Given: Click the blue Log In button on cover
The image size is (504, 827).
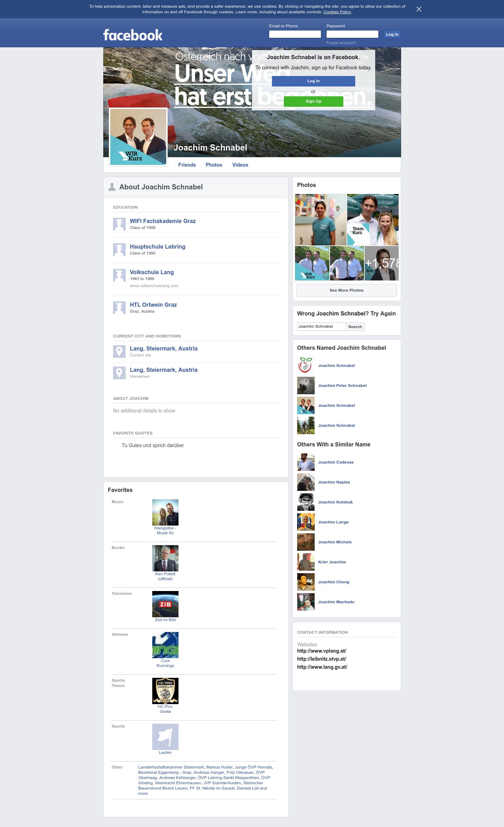Looking at the screenshot, I should tap(314, 81).
